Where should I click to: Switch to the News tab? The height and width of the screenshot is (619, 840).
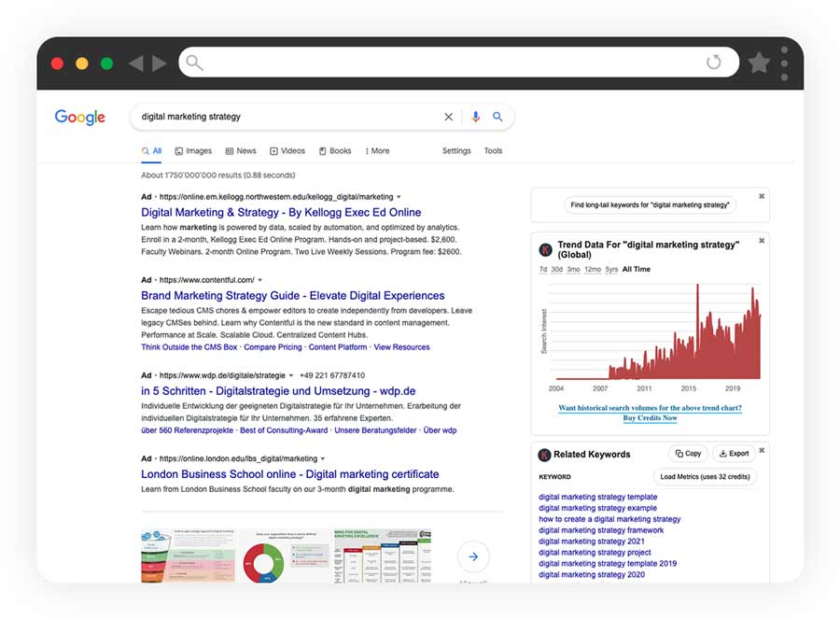(241, 151)
